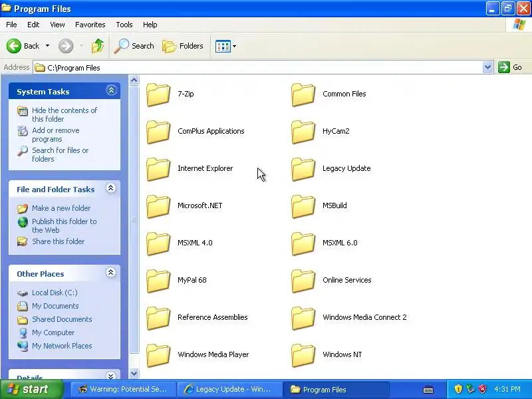Collapse the Other Places panel
Image resolution: width=532 pixels, height=399 pixels.
(x=111, y=273)
